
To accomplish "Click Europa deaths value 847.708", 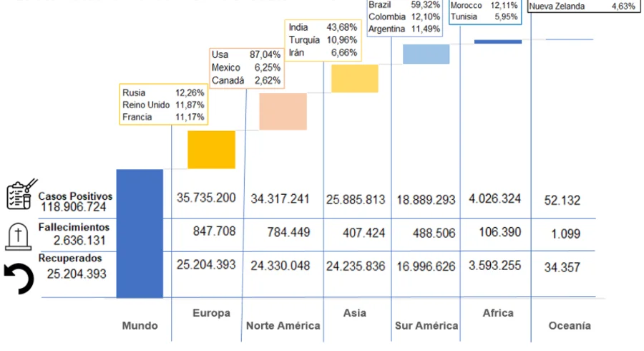I will (x=215, y=231).
